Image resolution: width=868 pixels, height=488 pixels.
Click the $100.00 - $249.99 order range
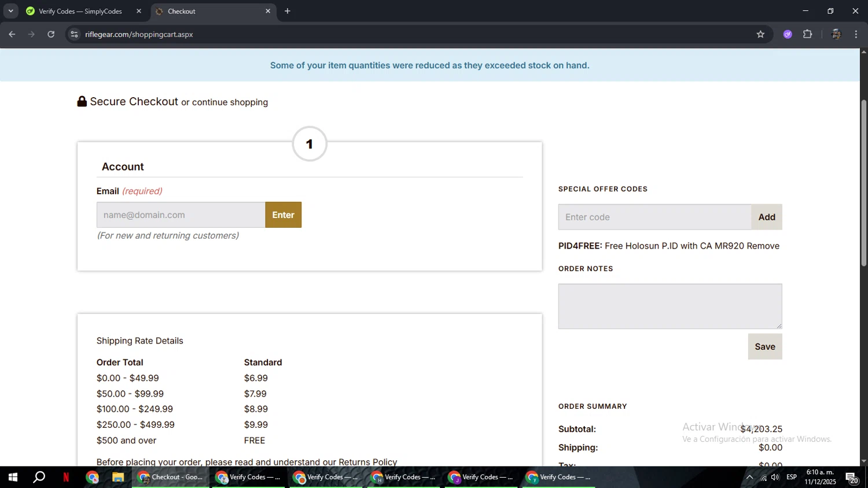click(135, 409)
